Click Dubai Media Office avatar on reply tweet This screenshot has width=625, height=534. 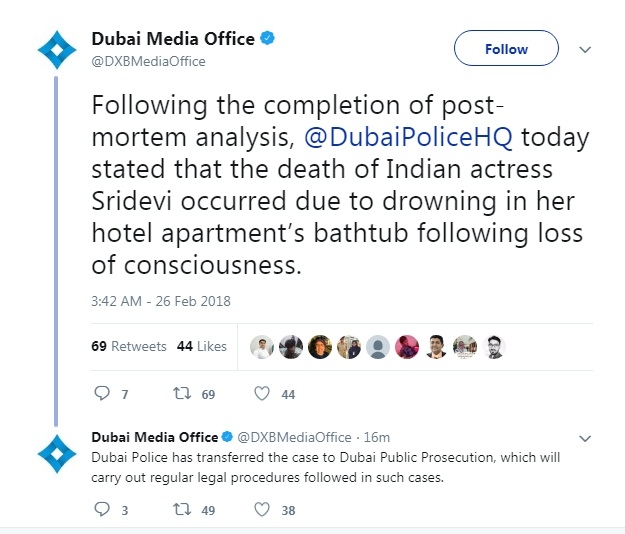click(x=57, y=454)
